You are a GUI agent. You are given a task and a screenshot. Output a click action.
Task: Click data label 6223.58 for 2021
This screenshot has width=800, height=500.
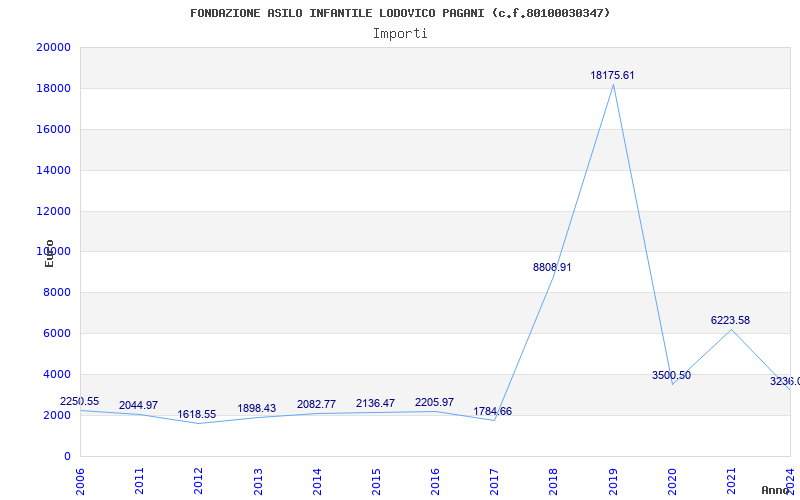pyautogui.click(x=730, y=320)
